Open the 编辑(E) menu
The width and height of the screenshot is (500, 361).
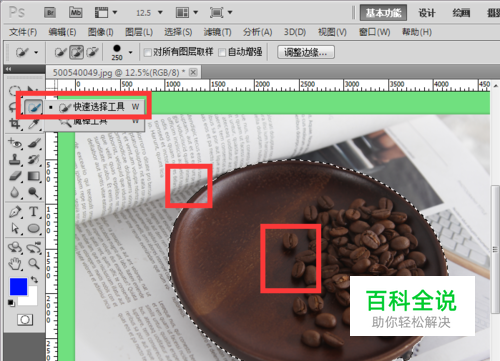(62, 32)
